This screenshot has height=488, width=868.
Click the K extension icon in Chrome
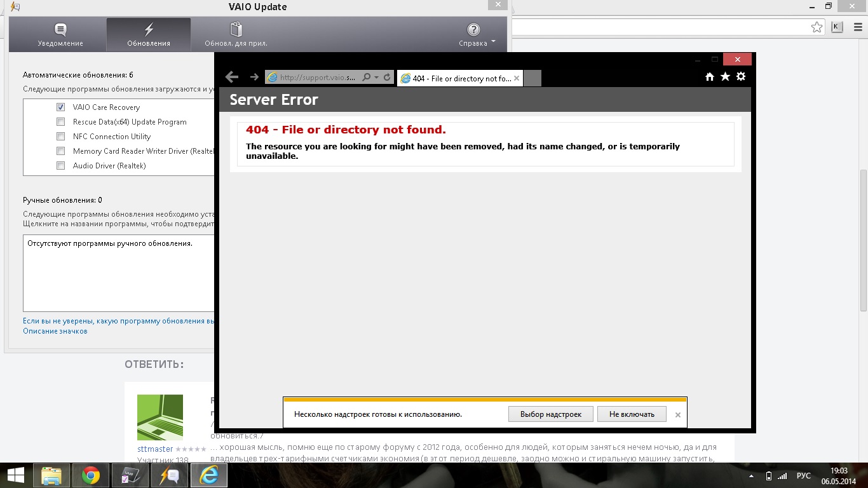click(837, 27)
